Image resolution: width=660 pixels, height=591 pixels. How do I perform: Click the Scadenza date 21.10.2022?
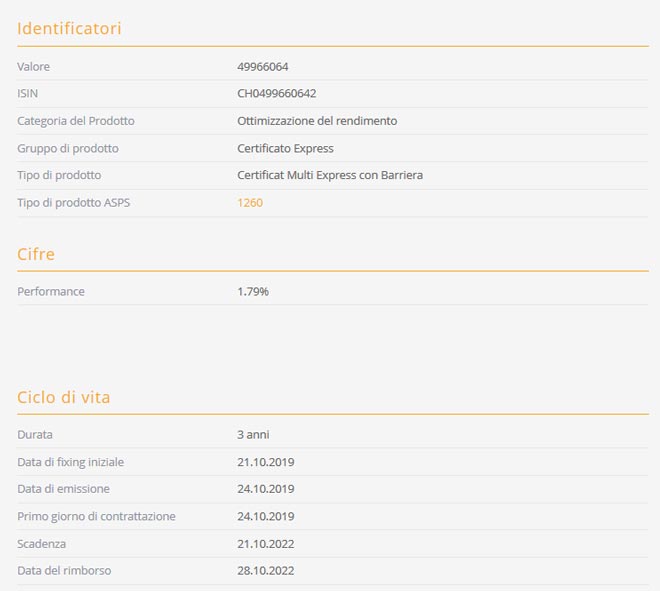click(265, 544)
